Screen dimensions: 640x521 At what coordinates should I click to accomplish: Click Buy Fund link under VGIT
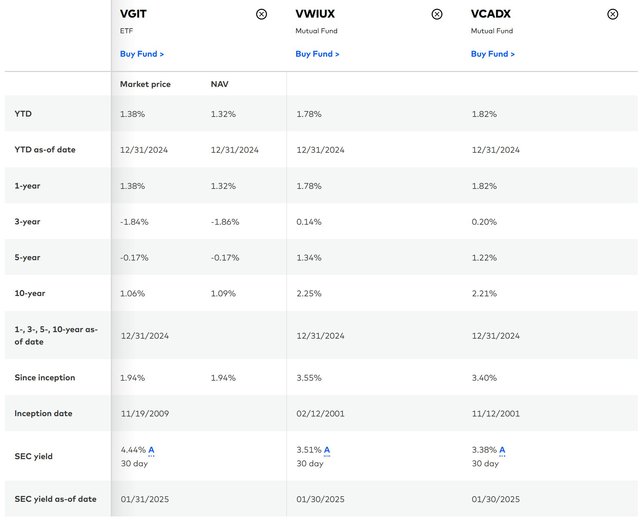(142, 54)
